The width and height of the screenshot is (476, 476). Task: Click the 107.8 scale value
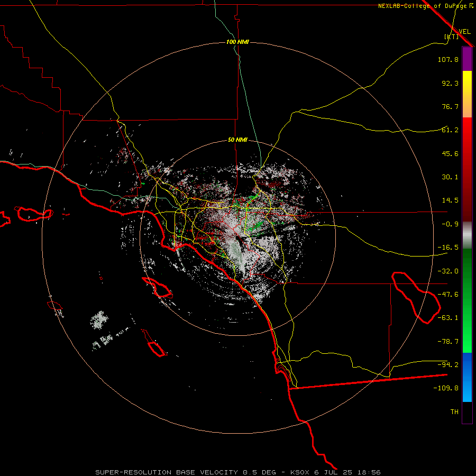(x=448, y=59)
